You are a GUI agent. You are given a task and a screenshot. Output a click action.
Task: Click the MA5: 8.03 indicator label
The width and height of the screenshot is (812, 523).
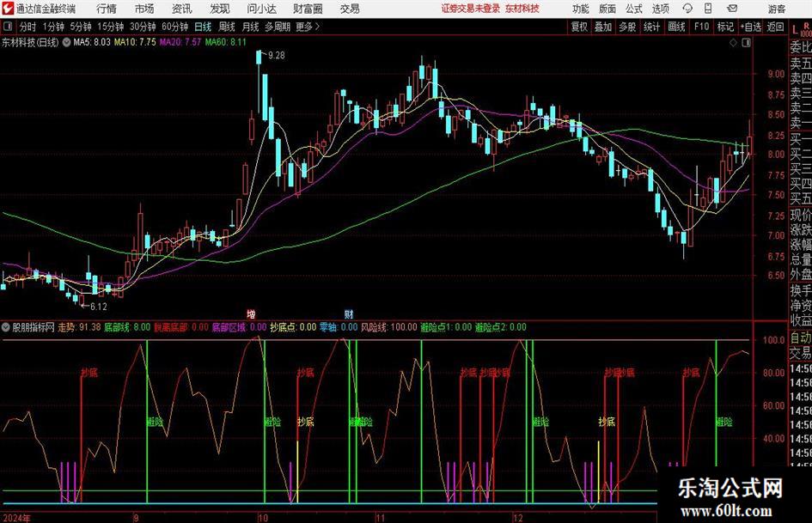[92, 42]
